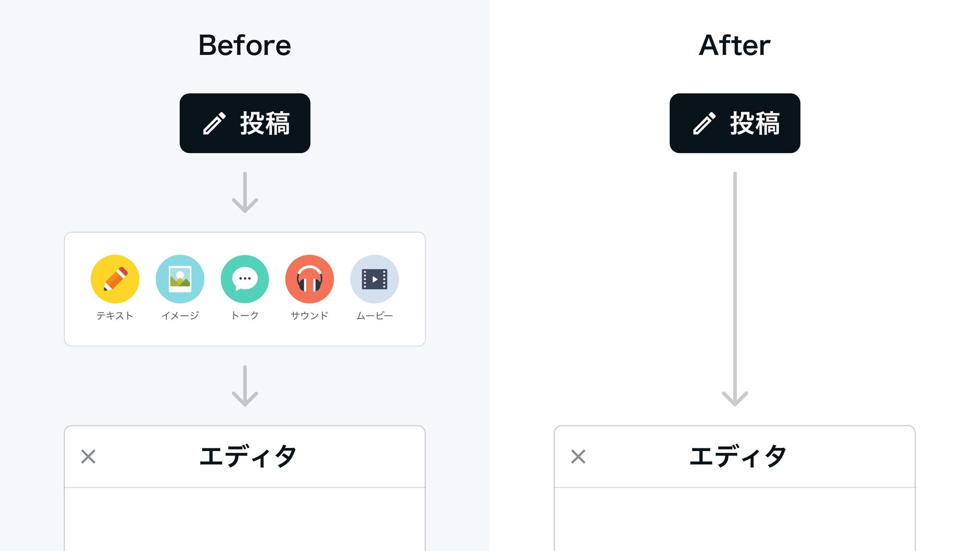The width and height of the screenshot is (980, 551).
Task: Click the イメージ label text
Action: point(180,316)
